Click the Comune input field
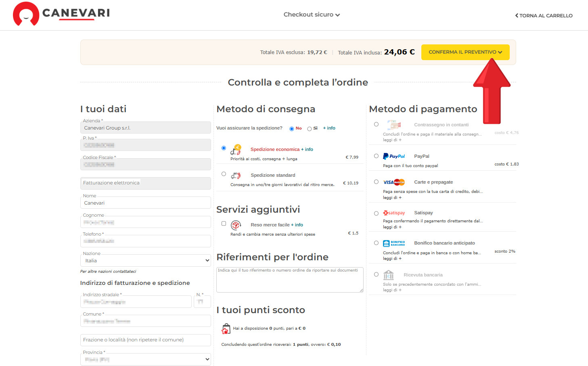This screenshot has width=588, height=366. pos(146,321)
